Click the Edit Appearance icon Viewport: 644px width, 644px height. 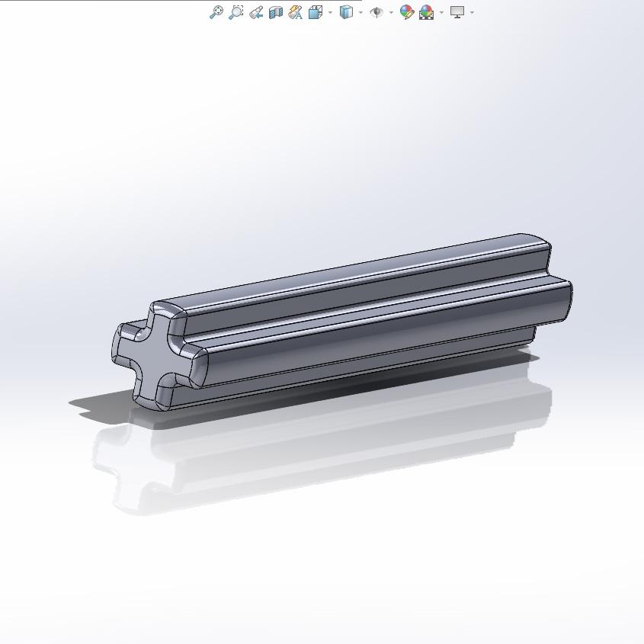(x=407, y=12)
